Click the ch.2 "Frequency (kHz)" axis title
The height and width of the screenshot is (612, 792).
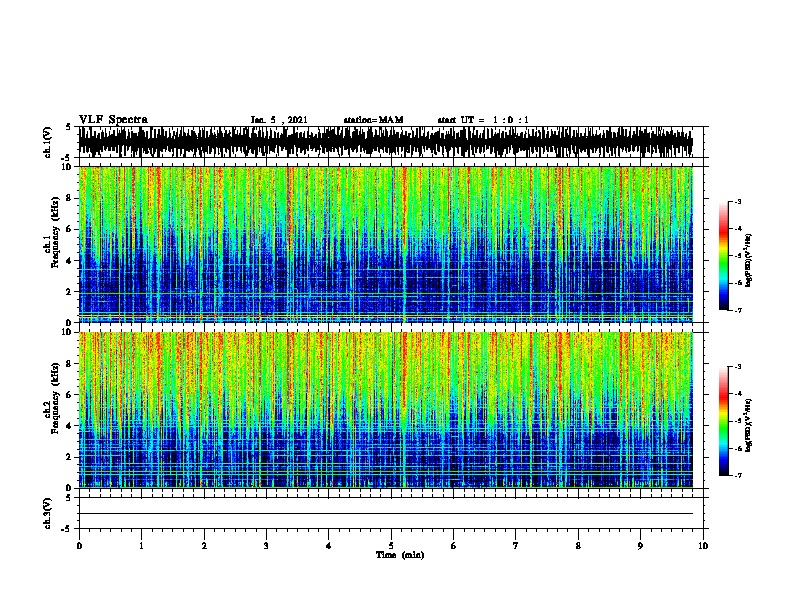55,398
